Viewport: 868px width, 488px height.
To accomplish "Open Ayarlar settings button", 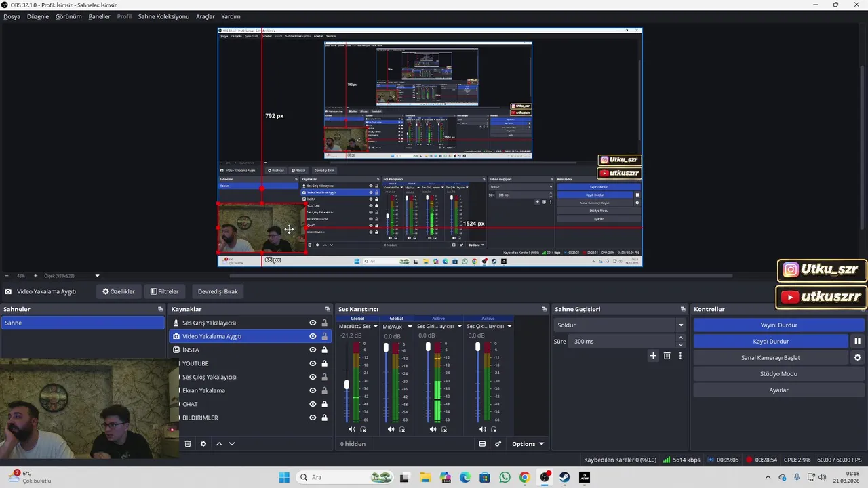I will pyautogui.click(x=778, y=390).
